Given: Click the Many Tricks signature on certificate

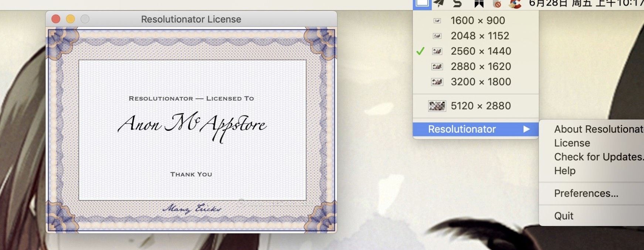Looking at the screenshot, I should coord(191,209).
